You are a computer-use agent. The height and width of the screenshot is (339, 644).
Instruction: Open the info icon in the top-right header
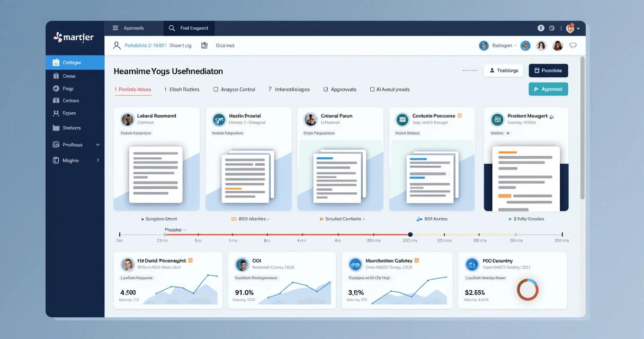click(x=540, y=28)
